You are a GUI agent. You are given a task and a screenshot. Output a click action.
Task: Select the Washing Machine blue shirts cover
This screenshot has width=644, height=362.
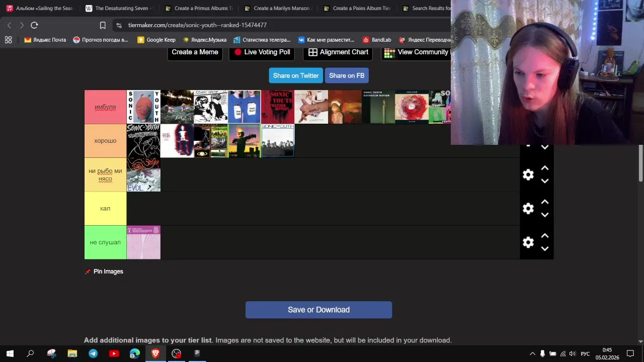244,107
